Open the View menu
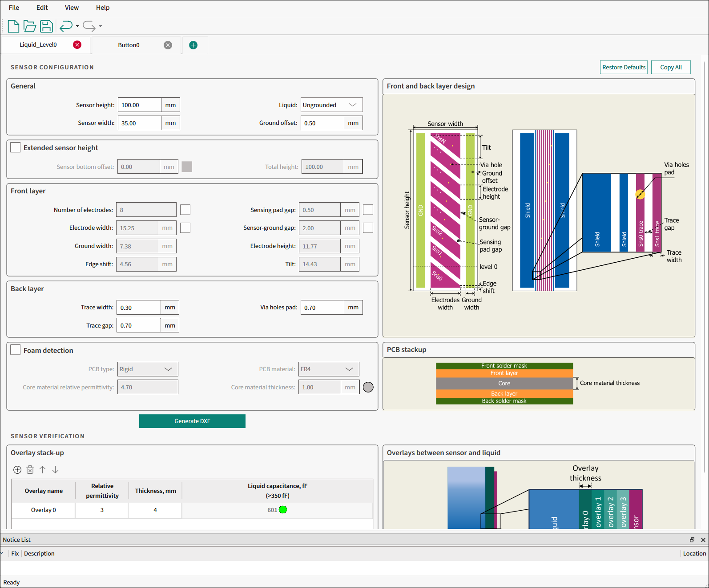 pos(72,8)
